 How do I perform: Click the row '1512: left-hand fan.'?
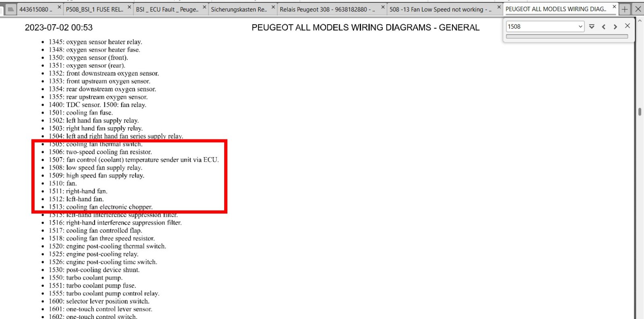[76, 199]
